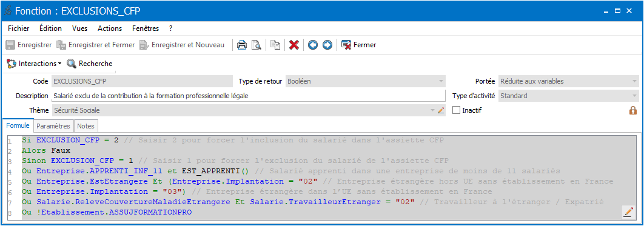Click the Enregistrer save button
The height and width of the screenshot is (226, 644).
29,45
